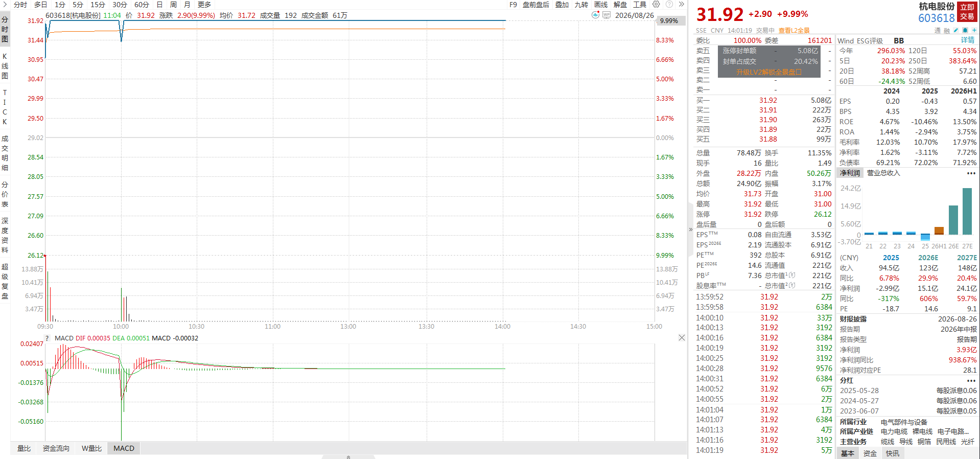Open more options in 分红 section
Screen dimensions: 980x459
tap(971, 380)
